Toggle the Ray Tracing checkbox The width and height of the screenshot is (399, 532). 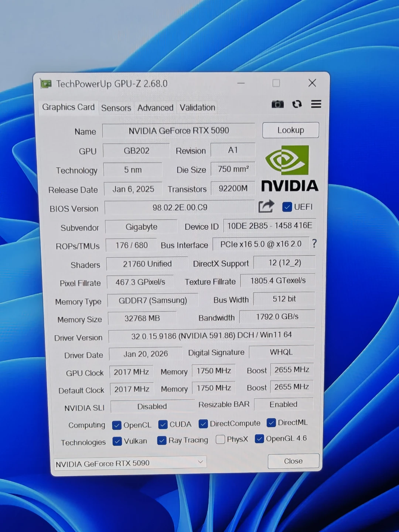coord(162,440)
